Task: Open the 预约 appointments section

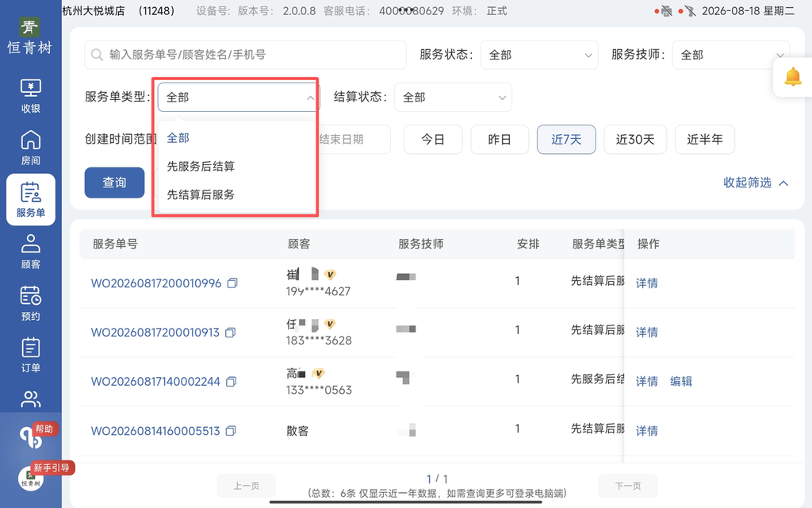Action: pyautogui.click(x=31, y=303)
